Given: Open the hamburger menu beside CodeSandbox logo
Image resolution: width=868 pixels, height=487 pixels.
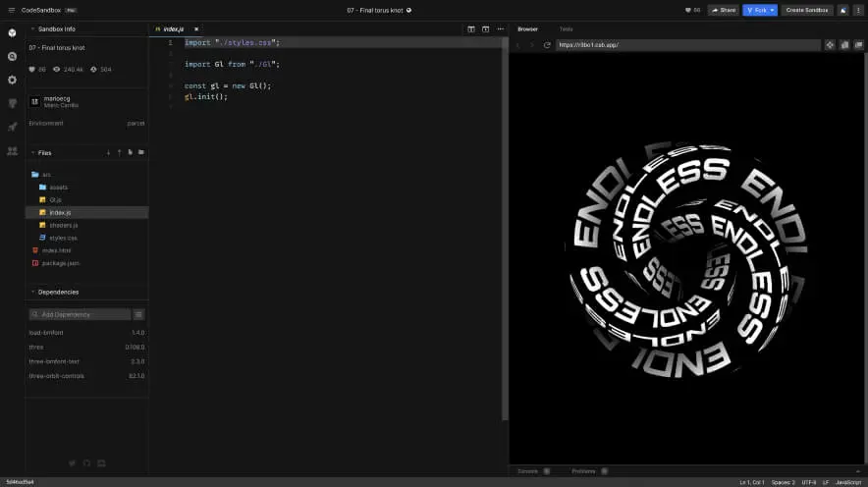Looking at the screenshot, I should [10, 10].
